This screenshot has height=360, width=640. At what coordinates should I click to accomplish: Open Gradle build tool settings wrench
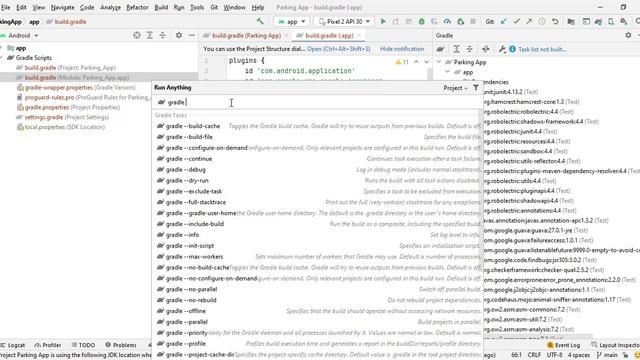click(x=502, y=49)
